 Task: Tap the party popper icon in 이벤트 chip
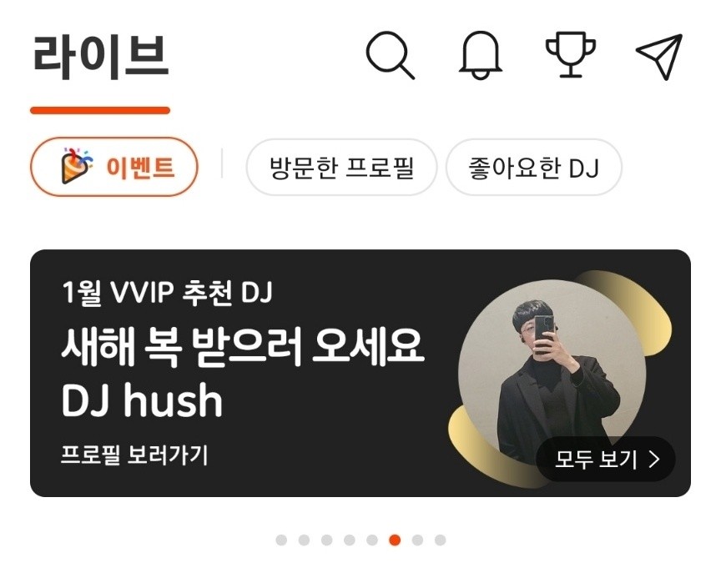(76, 165)
